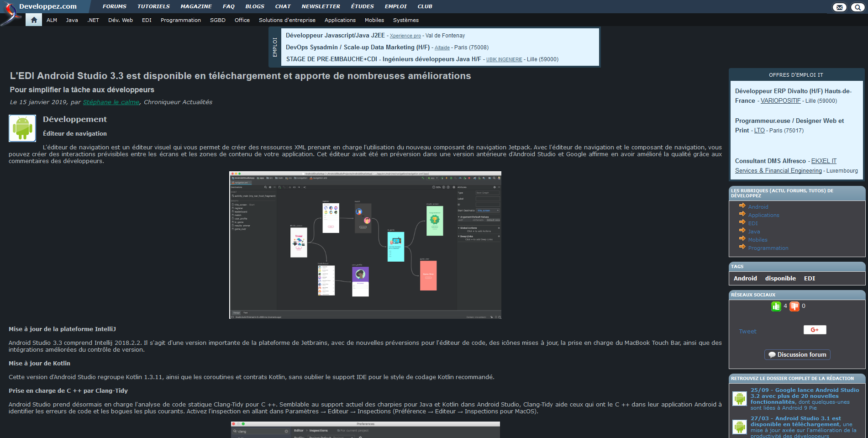Go to the EDI rubrique link in sidebar

click(x=753, y=223)
